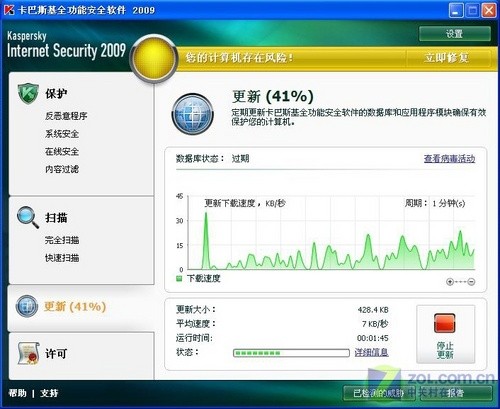Click the 更新 (41%) main heading
This screenshot has width=500, height=409.
click(273, 97)
